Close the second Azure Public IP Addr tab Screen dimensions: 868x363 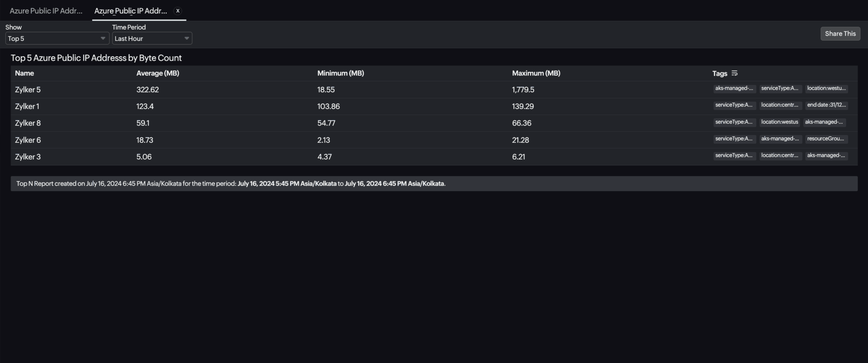click(178, 10)
